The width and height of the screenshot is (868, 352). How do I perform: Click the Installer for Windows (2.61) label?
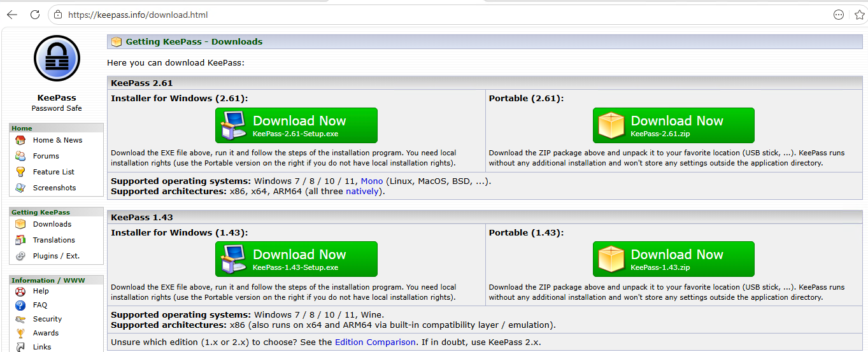click(180, 99)
